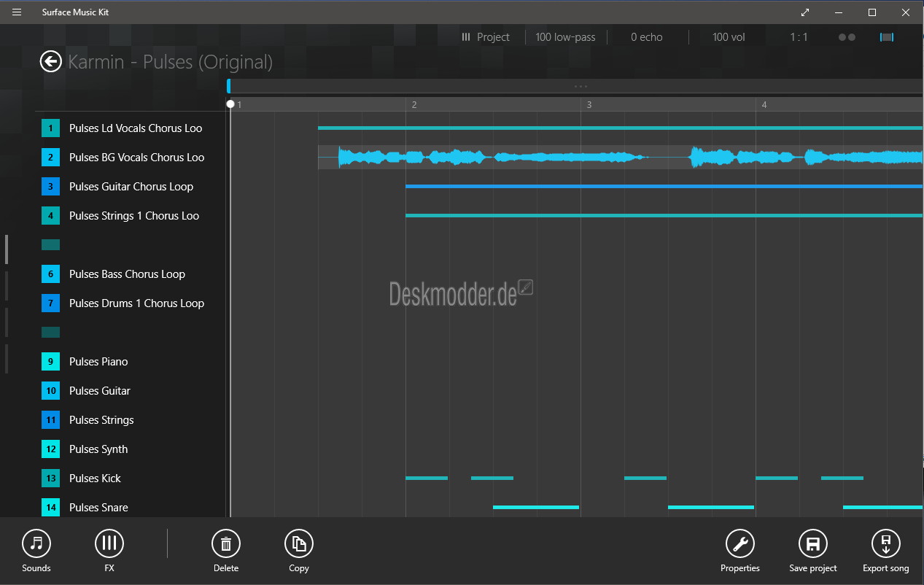Select the Pulses Kick track name
924x585 pixels.
[x=95, y=479]
